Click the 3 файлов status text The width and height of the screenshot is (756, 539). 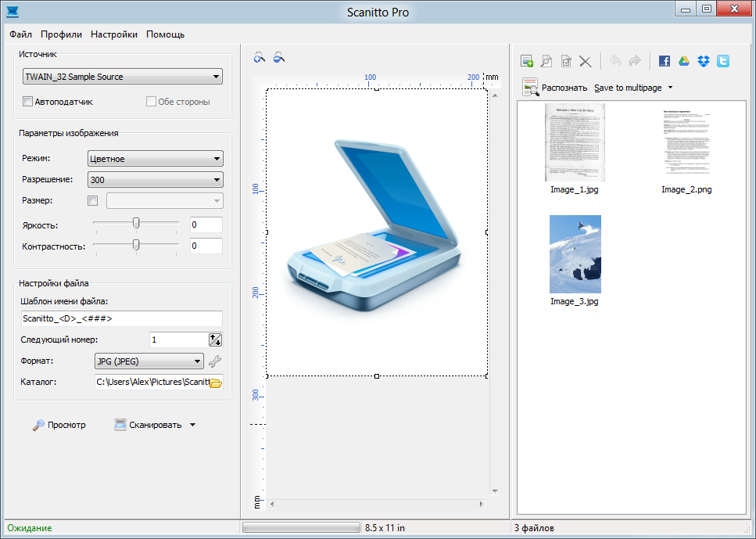[x=534, y=528]
